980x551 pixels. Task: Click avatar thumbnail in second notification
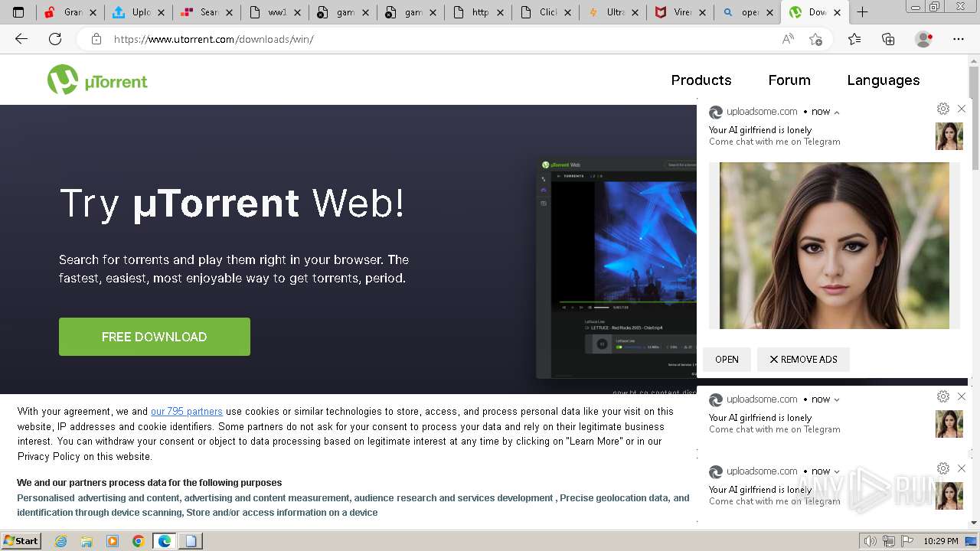(949, 424)
